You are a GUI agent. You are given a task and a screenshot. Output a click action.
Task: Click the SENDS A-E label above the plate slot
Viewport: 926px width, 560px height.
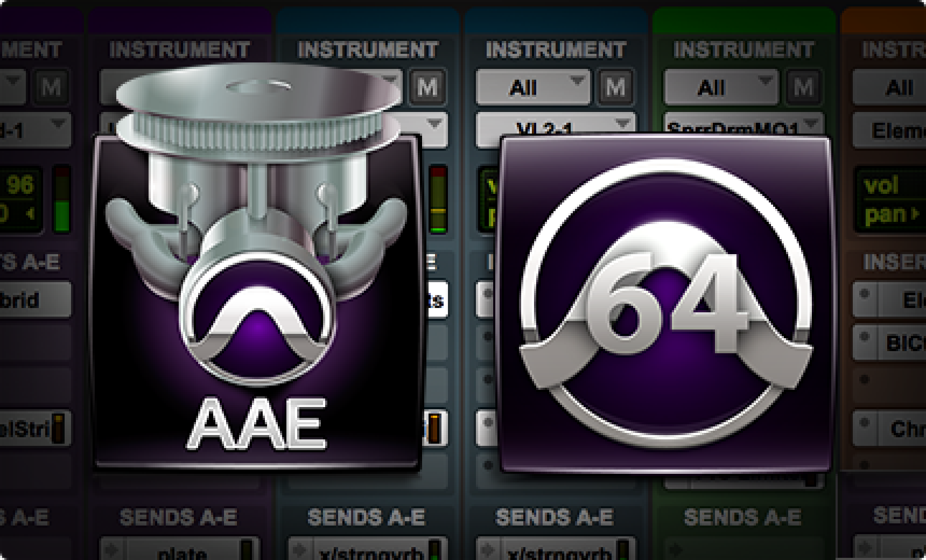pos(179,517)
